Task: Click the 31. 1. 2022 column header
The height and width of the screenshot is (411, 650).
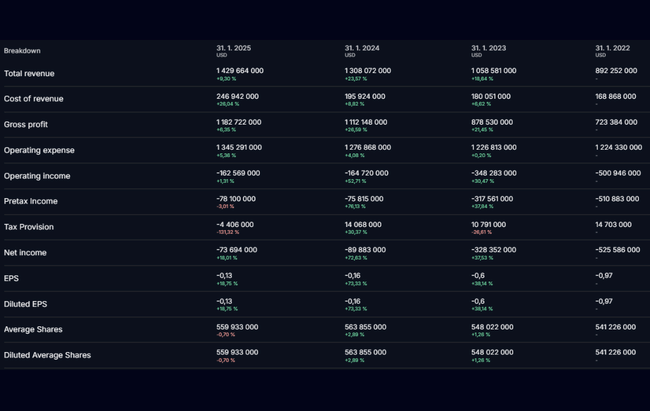Action: pos(613,48)
